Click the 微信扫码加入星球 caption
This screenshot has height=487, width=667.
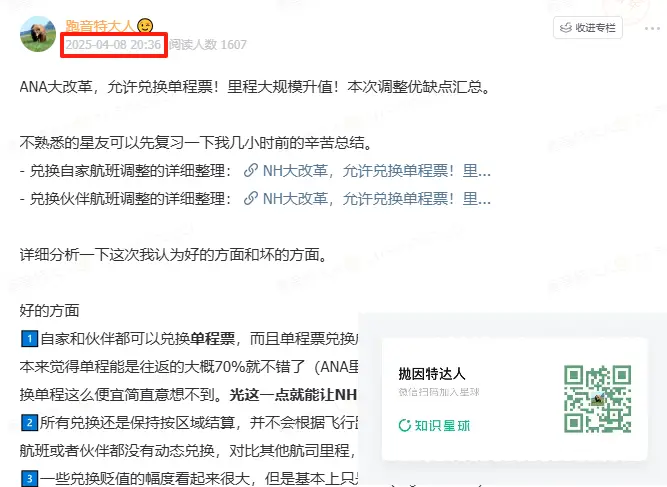pyautogui.click(x=439, y=392)
